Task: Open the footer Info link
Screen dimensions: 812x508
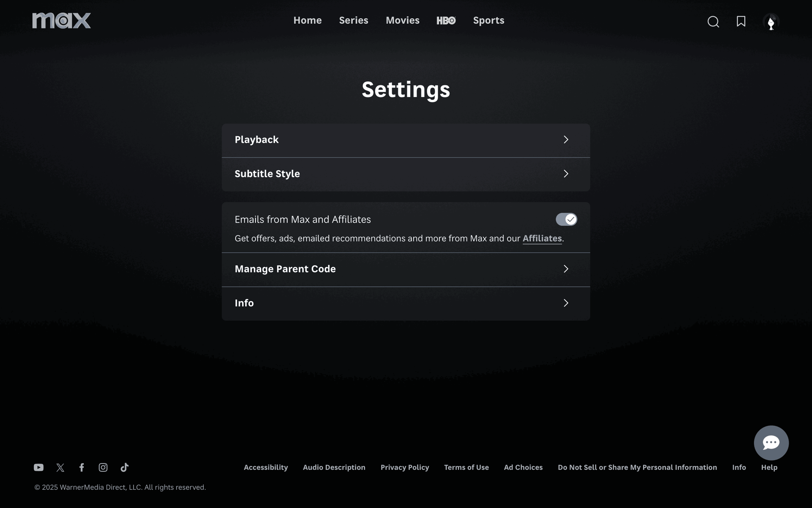Action: tap(739, 467)
